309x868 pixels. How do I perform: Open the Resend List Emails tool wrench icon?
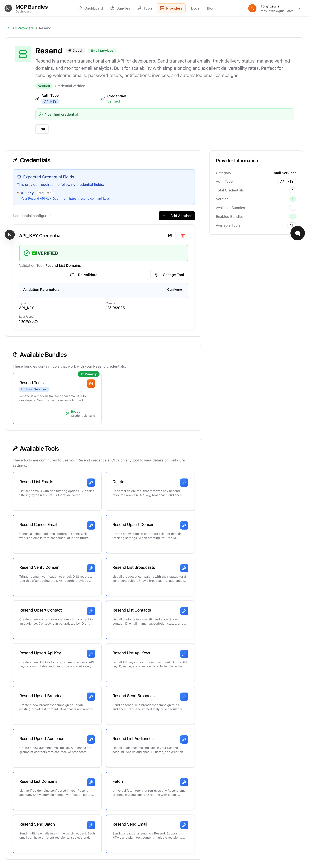coord(91,482)
